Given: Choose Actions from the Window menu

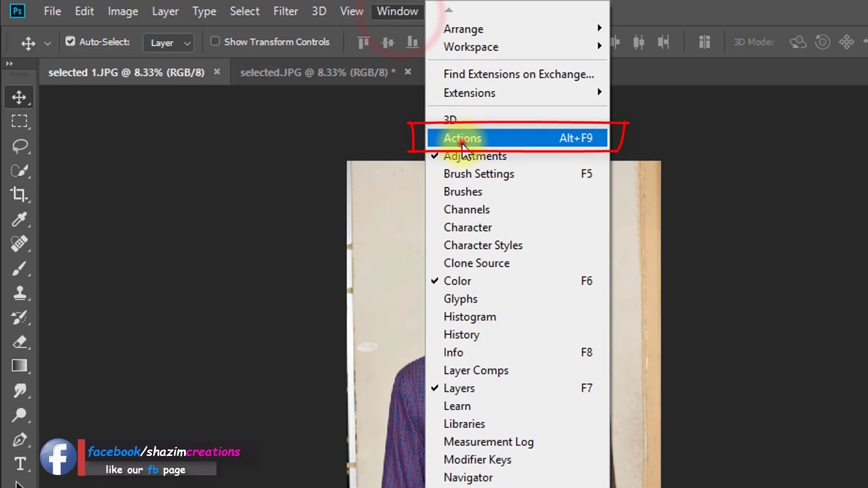Looking at the screenshot, I should pos(518,138).
